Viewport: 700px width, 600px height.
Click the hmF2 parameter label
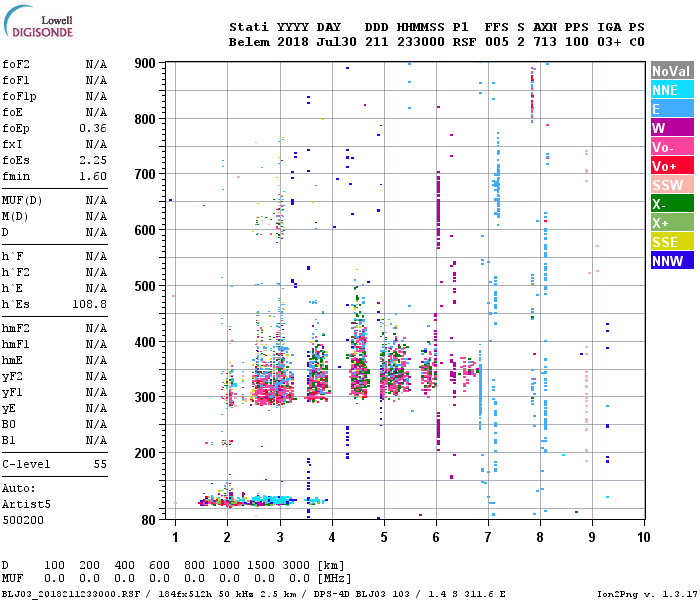(16, 329)
